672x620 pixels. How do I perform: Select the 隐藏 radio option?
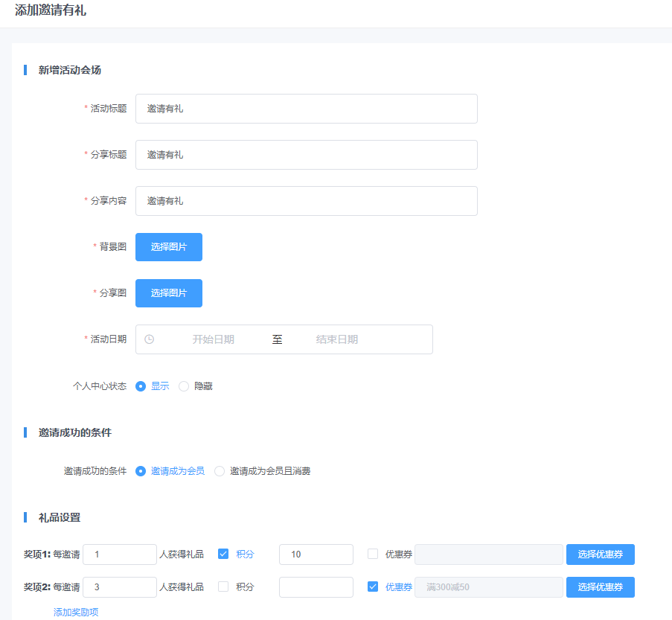tap(184, 386)
